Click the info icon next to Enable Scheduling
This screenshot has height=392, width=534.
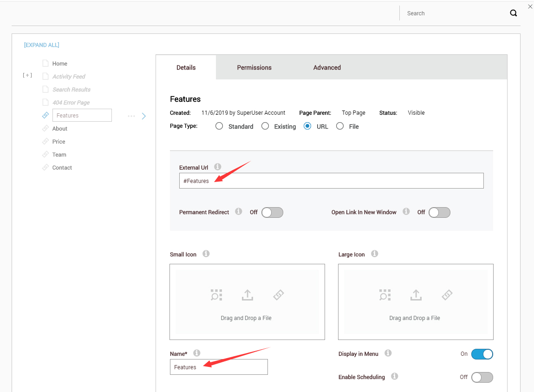click(394, 377)
